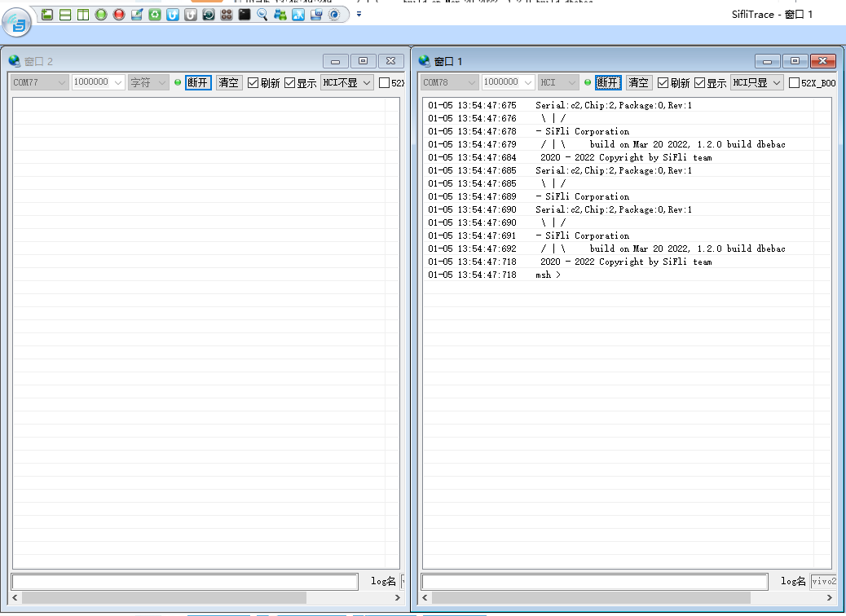Click the horizontal scrollbar in 窗口 2
The image size is (846, 616).
pyautogui.click(x=163, y=598)
